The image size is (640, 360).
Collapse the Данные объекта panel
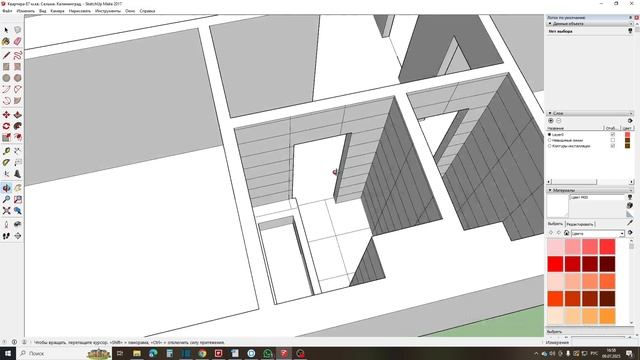tap(550, 24)
